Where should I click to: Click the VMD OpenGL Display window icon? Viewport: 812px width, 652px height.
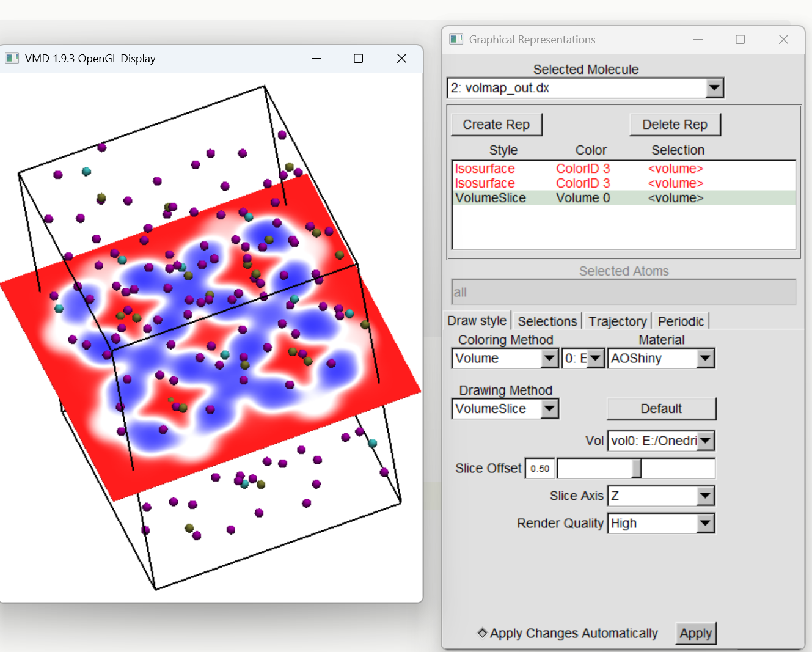pyautogui.click(x=12, y=58)
